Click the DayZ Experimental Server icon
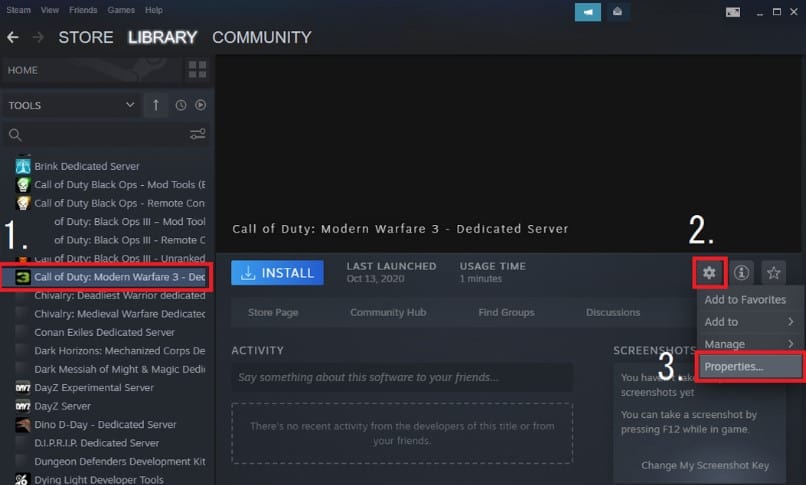806x485 pixels. [23, 387]
